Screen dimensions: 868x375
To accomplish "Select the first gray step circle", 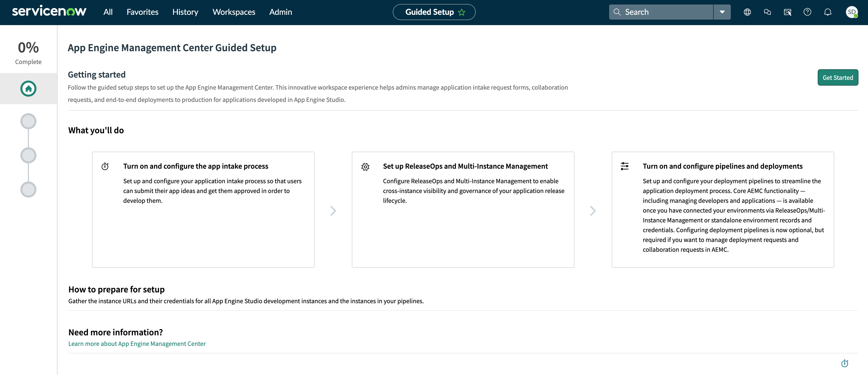I will click(28, 121).
